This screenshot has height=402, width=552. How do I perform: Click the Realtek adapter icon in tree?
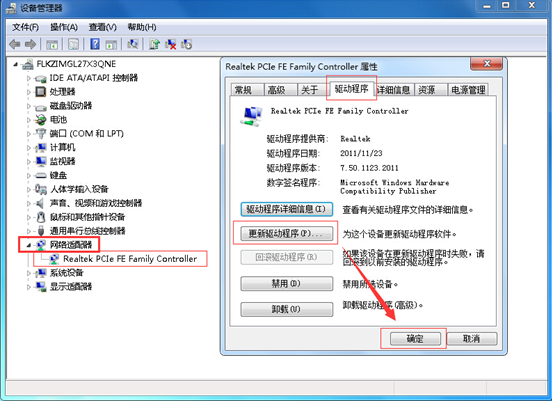55,259
